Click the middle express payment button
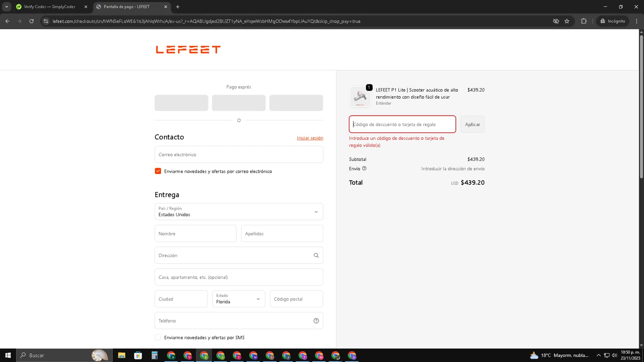The image size is (644, 362). click(x=239, y=103)
